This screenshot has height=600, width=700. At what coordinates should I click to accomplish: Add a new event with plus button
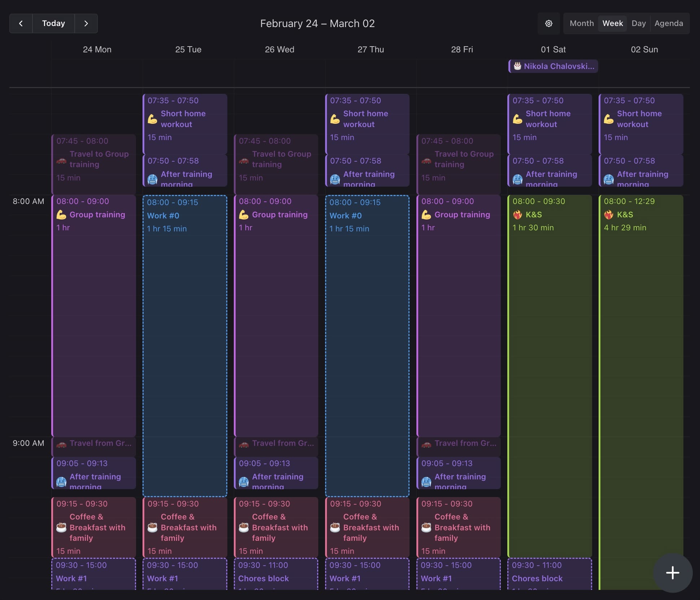tap(673, 573)
